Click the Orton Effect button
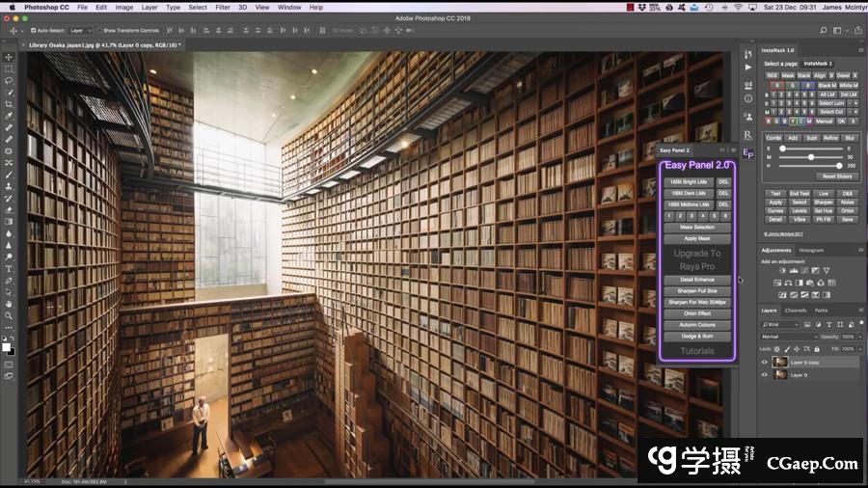This screenshot has width=868, height=488. [x=697, y=313]
